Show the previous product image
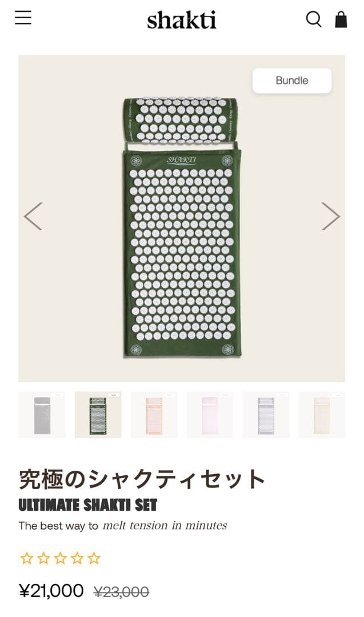 point(33,216)
